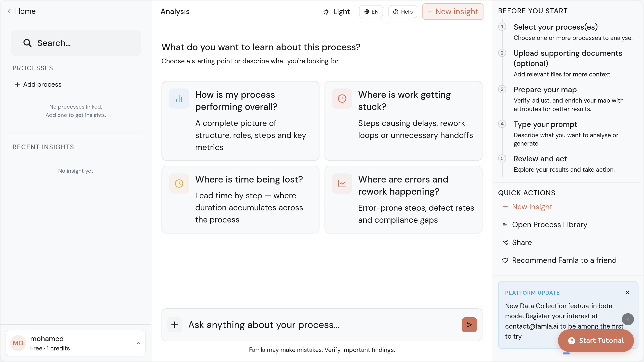
Task: Focus the Search input field
Action: click(76, 43)
